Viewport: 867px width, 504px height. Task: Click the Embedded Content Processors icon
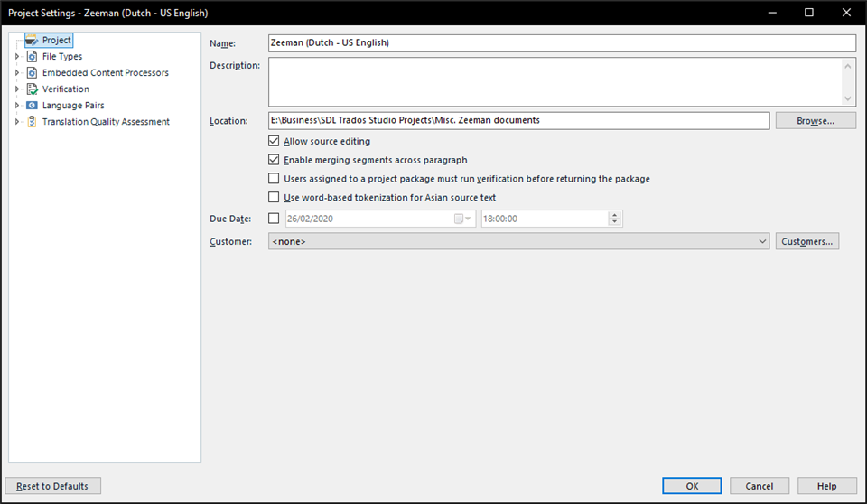pyautogui.click(x=33, y=72)
